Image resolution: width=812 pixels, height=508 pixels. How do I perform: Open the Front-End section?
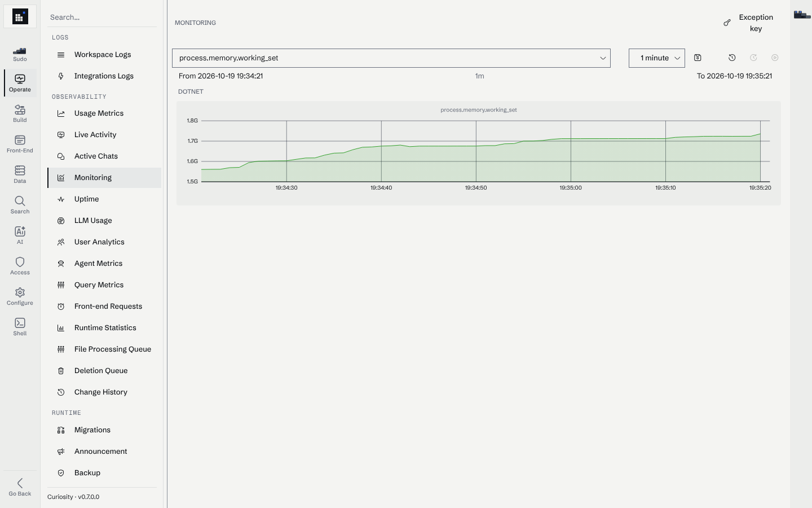20,144
